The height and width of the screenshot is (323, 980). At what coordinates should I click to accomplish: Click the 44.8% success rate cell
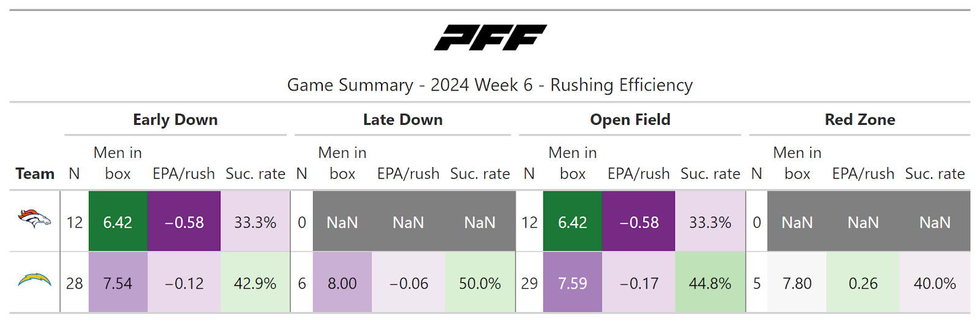click(x=710, y=283)
